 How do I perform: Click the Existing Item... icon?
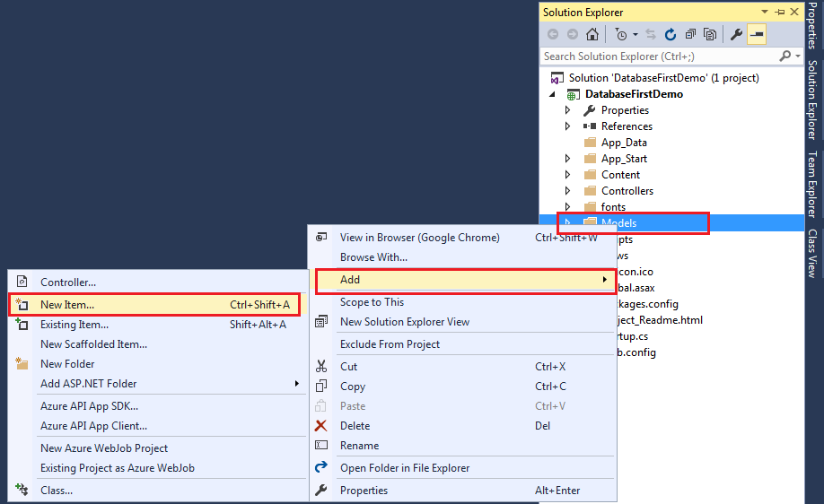(22, 324)
